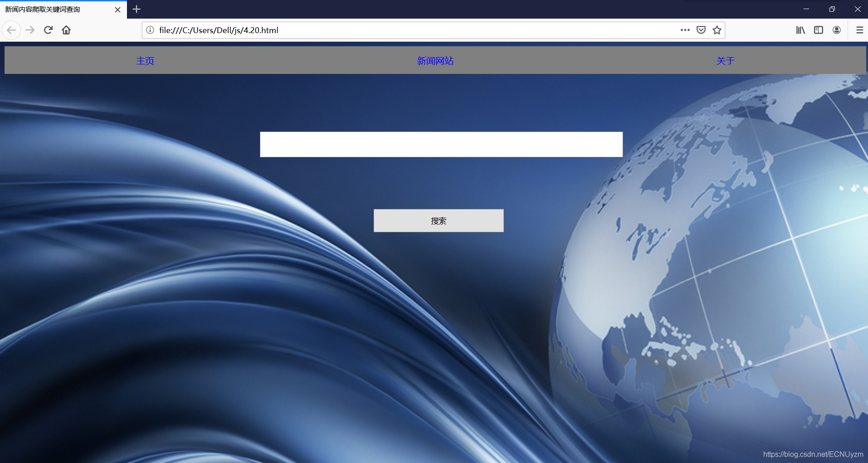Go back with the browser Back arrow
The image size is (868, 463).
tap(11, 30)
